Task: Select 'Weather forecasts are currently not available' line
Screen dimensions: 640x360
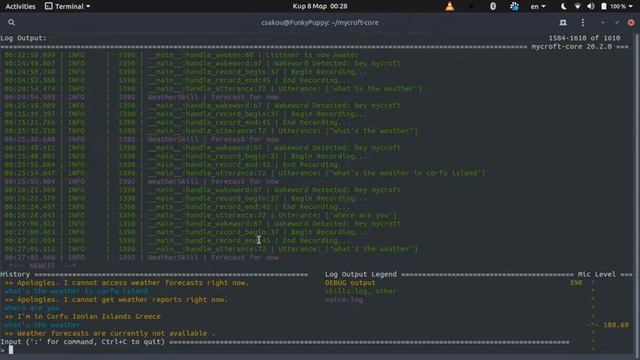Action: (x=109, y=333)
